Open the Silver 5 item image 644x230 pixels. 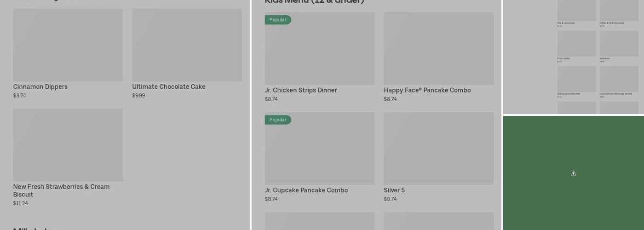(438, 148)
